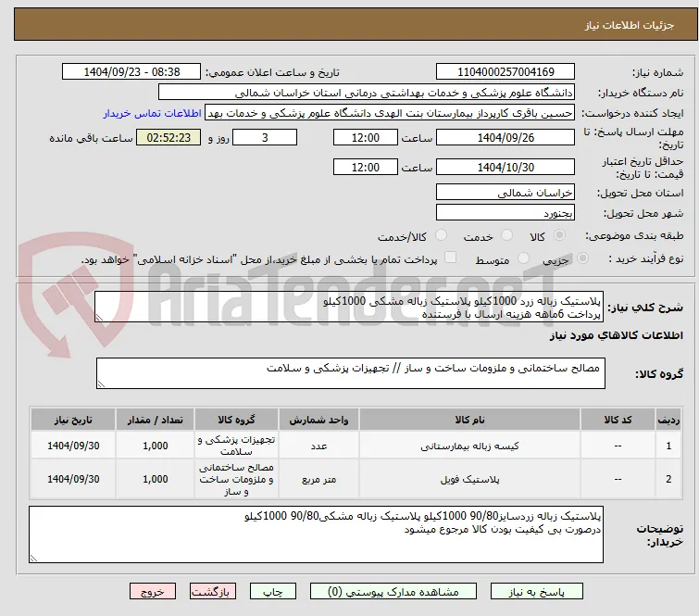Click the متر مربع unit cell
The image size is (699, 616).
318,479
